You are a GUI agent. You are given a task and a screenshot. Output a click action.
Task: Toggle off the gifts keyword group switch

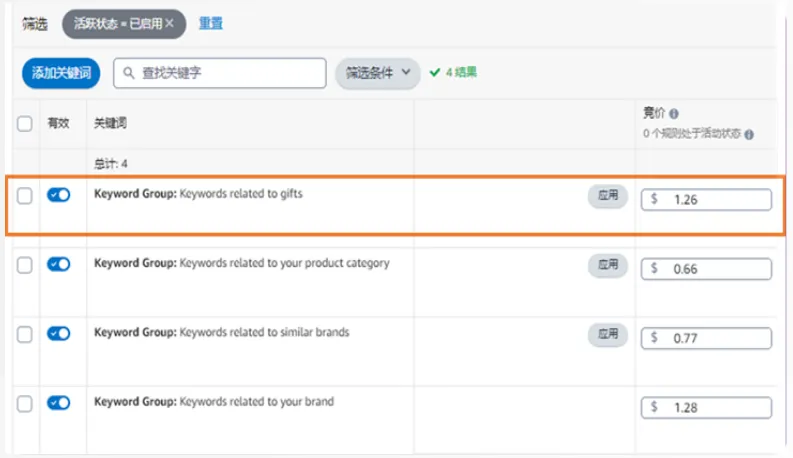pyautogui.click(x=58, y=195)
